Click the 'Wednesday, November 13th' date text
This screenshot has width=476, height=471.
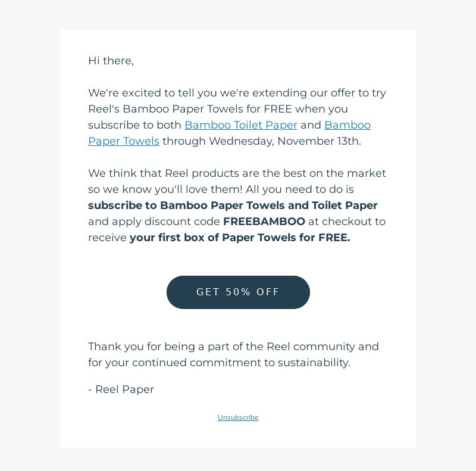(x=284, y=141)
